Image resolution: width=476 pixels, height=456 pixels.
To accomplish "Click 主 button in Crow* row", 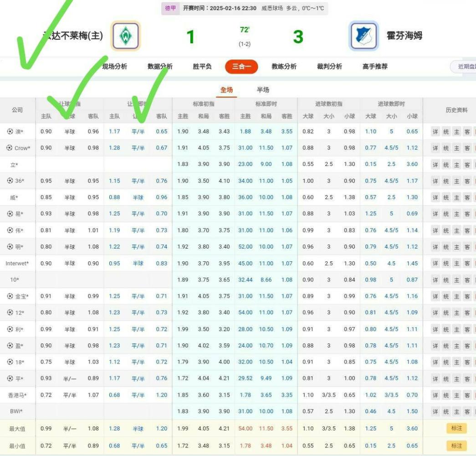I will tap(456, 148).
